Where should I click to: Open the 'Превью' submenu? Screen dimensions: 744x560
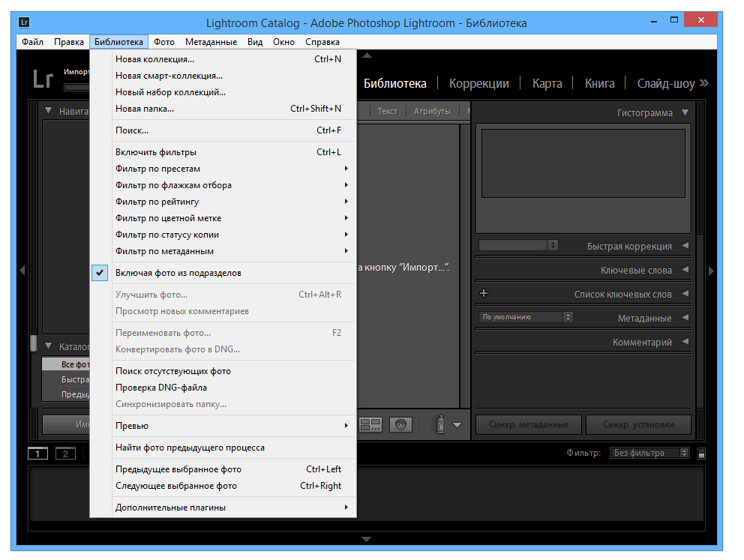[x=223, y=426]
